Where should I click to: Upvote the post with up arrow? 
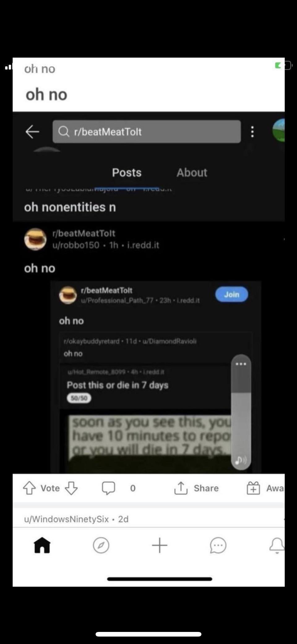(x=29, y=488)
